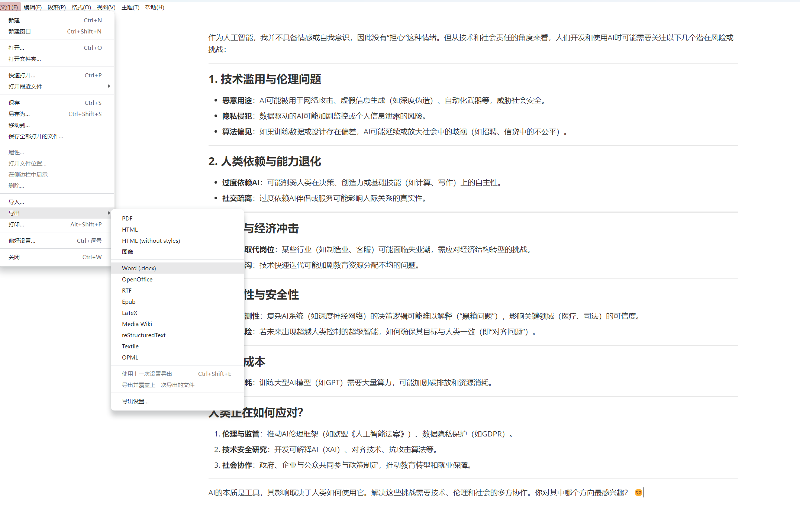Image resolution: width=800 pixels, height=532 pixels.
Task: Open the 编辑(E) menu
Action: [33, 7]
